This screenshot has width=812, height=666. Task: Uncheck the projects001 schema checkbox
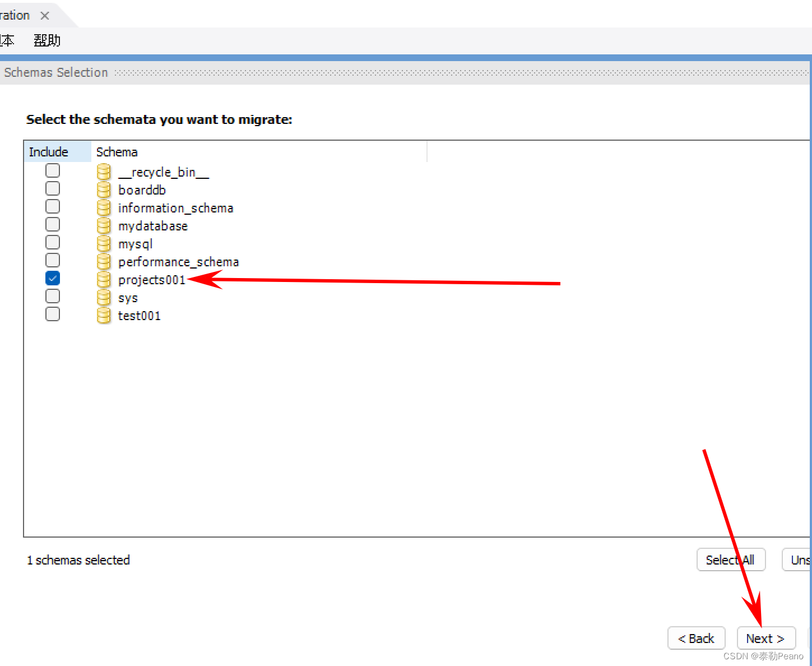pos(53,278)
